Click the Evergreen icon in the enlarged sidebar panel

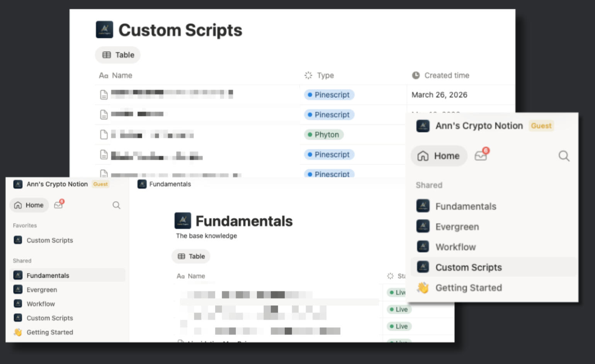click(423, 226)
